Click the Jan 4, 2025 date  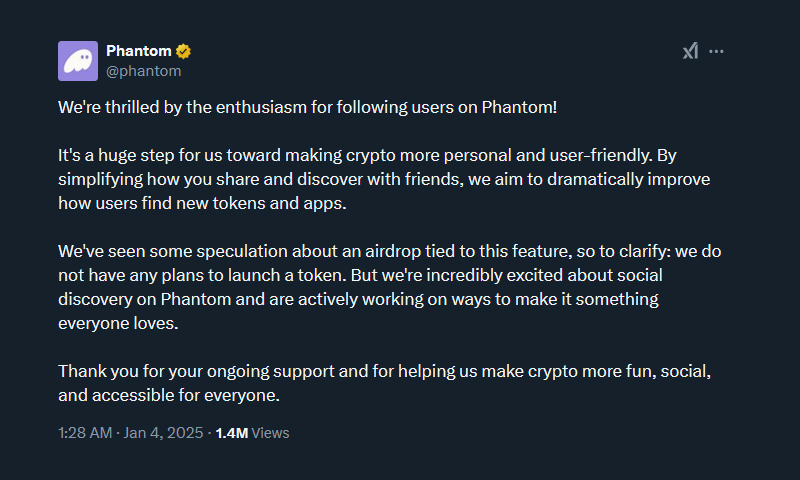166,433
